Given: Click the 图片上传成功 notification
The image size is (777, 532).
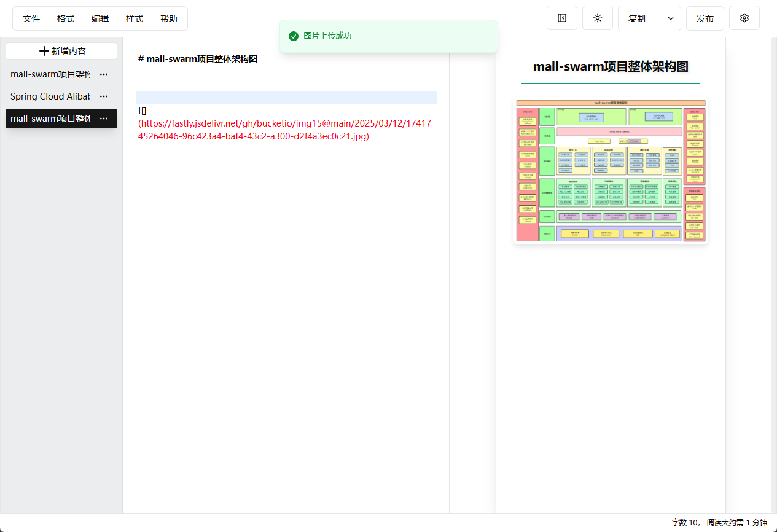Looking at the screenshot, I should (x=389, y=36).
